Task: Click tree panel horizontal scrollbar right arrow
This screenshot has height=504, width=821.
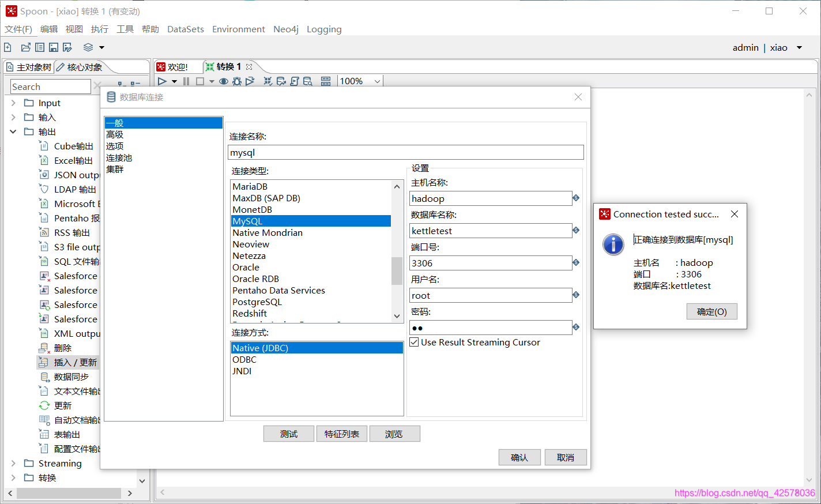Action: click(130, 493)
